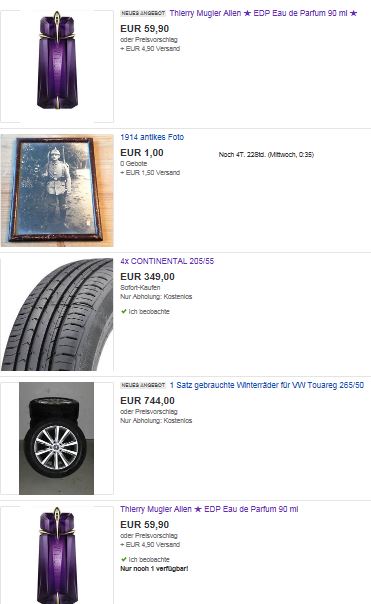371x604 pixels.
Task: Click Ich beobachte under the last perfume
Action: coord(149,560)
